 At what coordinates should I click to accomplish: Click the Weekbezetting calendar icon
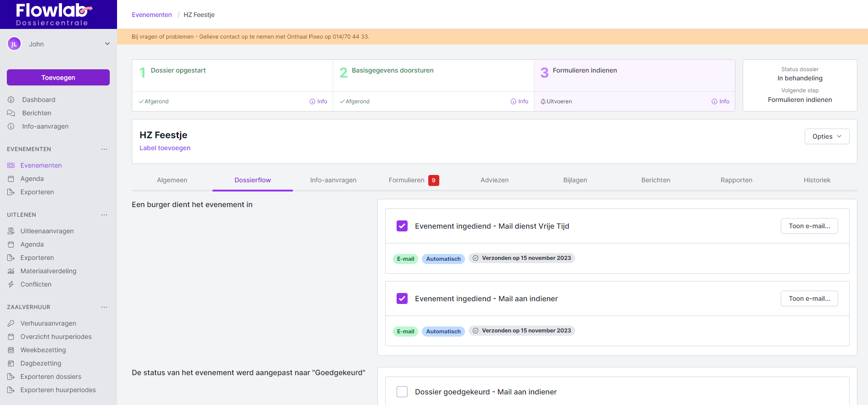(11, 350)
